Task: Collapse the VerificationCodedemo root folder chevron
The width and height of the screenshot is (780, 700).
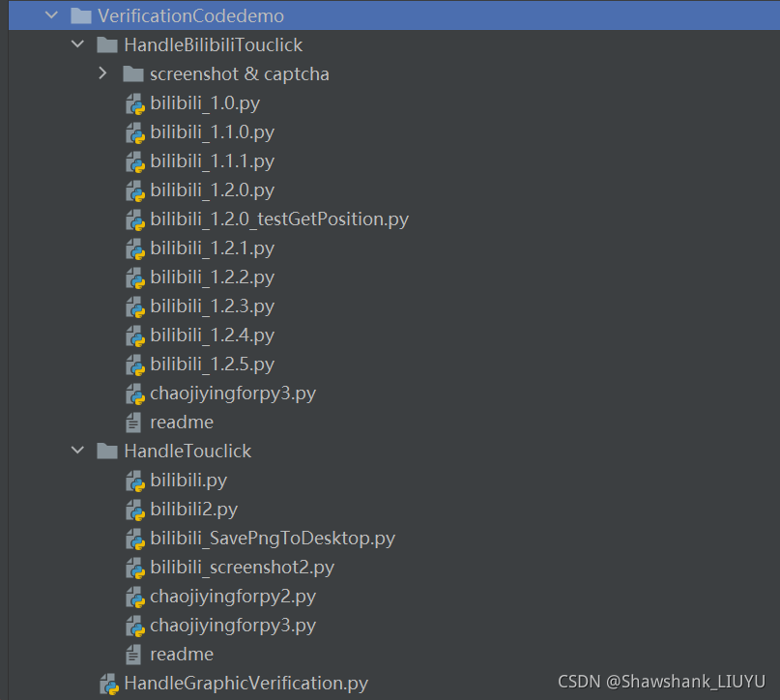Action: click(x=52, y=15)
